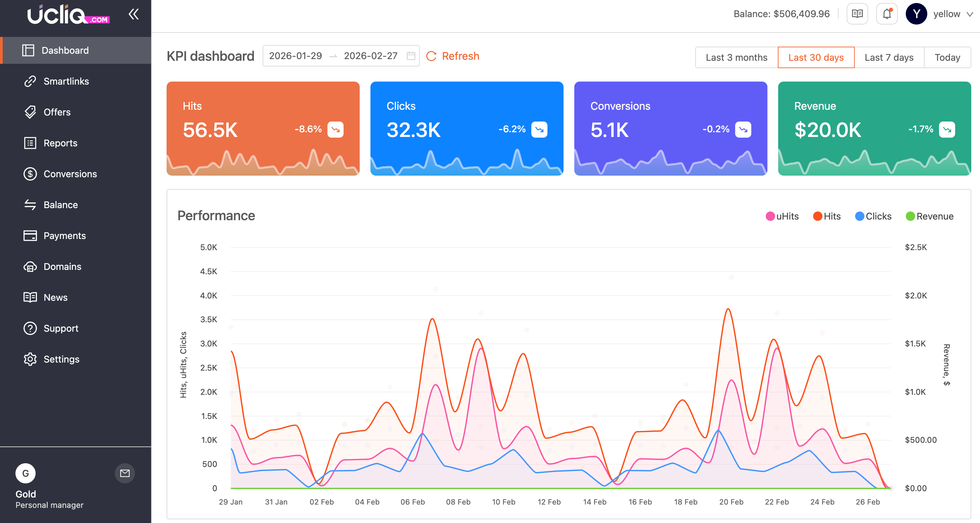Click the Revenue trend arrow icon
980x523 pixels.
[946, 129]
